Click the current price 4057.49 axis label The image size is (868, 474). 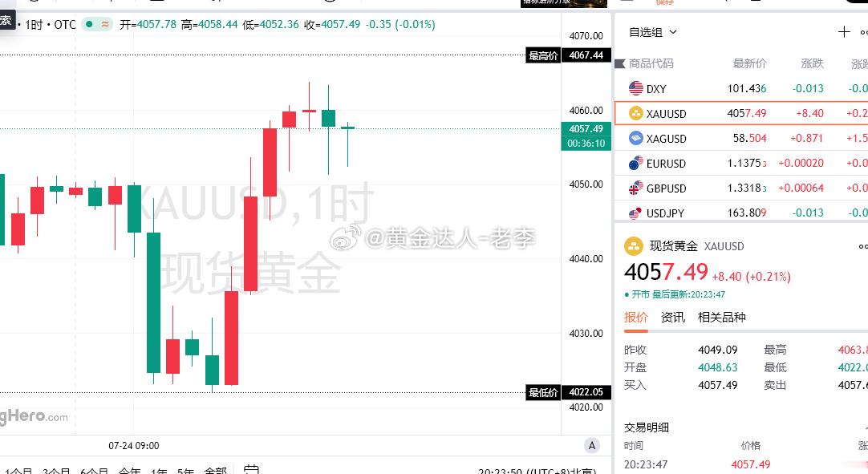point(586,129)
